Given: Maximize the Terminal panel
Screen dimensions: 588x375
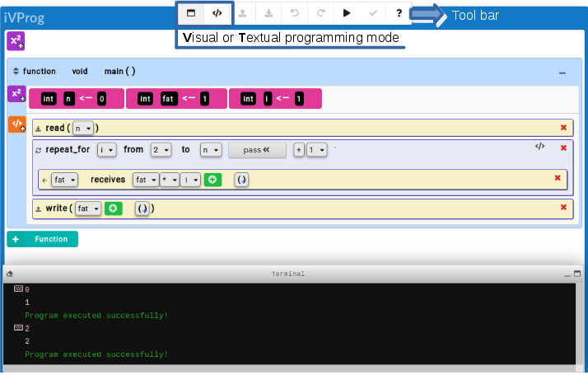Looking at the screenshot, I should [577, 274].
